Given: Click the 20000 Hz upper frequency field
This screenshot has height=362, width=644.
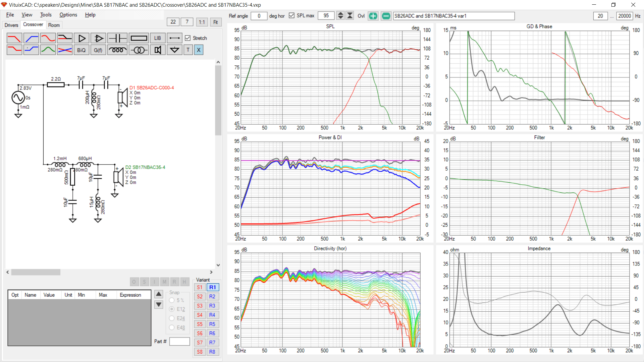Looking at the screenshot, I should pos(625,16).
